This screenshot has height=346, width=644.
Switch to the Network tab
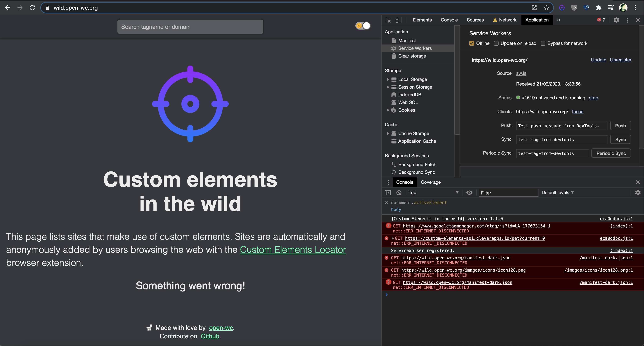(x=507, y=20)
